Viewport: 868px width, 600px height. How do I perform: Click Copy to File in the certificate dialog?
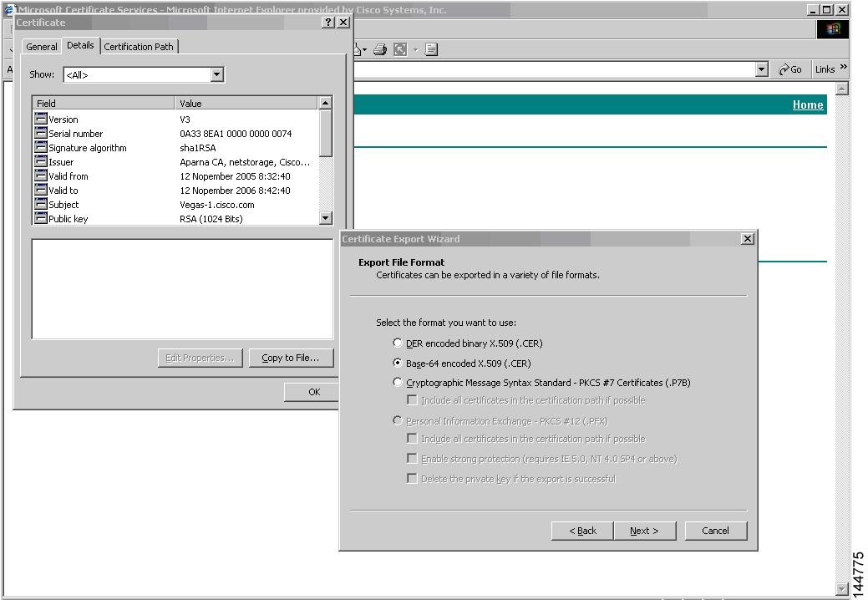291,358
